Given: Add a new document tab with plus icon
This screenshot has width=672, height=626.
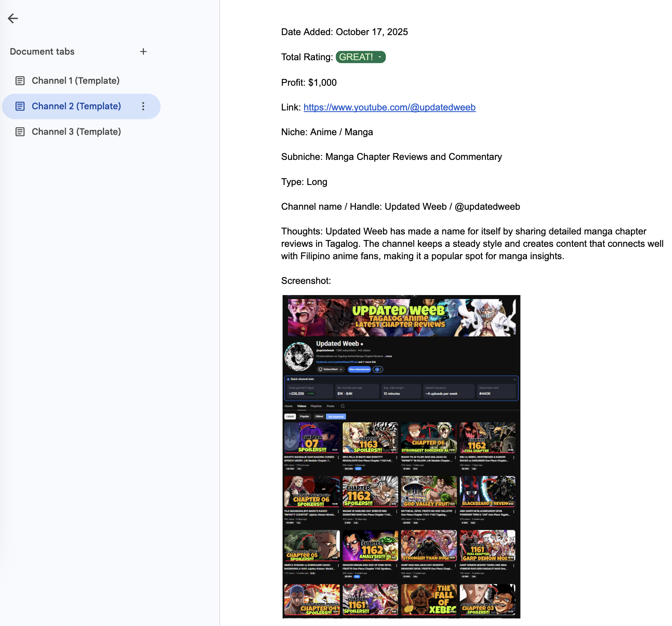Looking at the screenshot, I should pos(143,51).
